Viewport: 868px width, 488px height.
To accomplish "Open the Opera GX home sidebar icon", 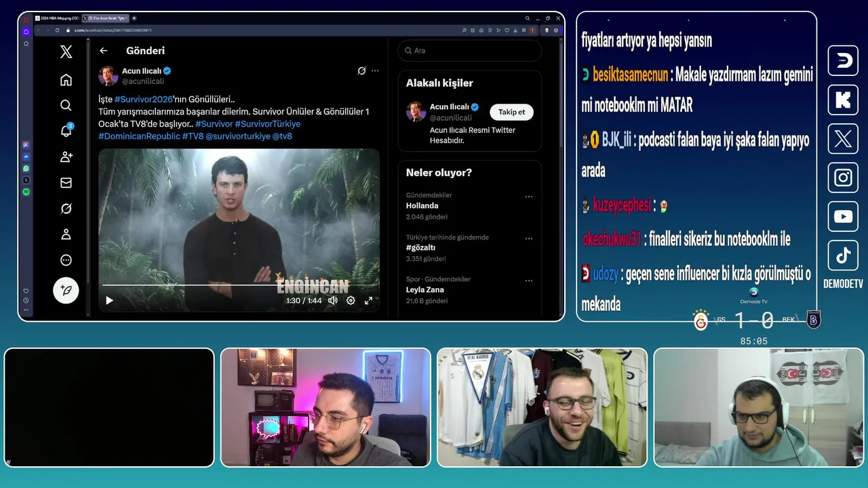I will click(26, 31).
